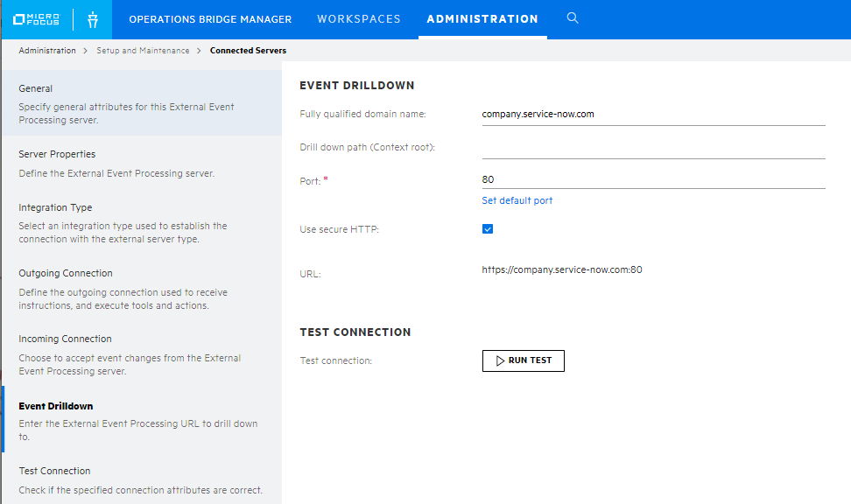Image resolution: width=851 pixels, height=504 pixels.
Task: Open search with the magnifier icon
Action: click(572, 17)
